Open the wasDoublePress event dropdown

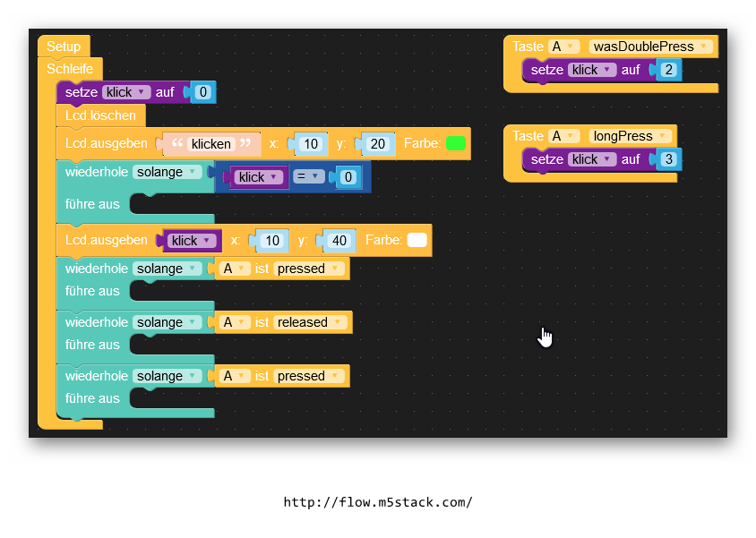coord(650,47)
